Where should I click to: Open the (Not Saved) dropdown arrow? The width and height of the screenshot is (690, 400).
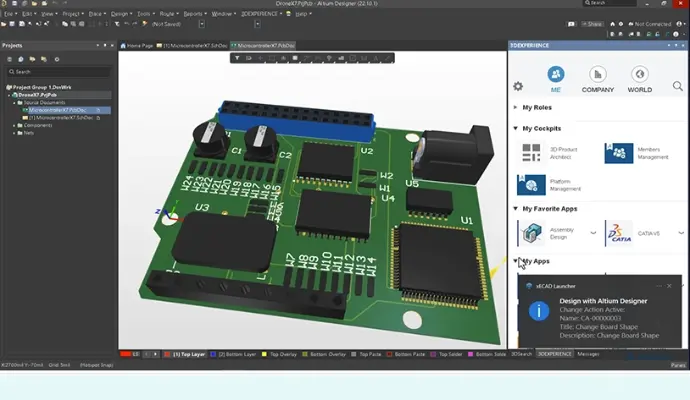coord(202,24)
